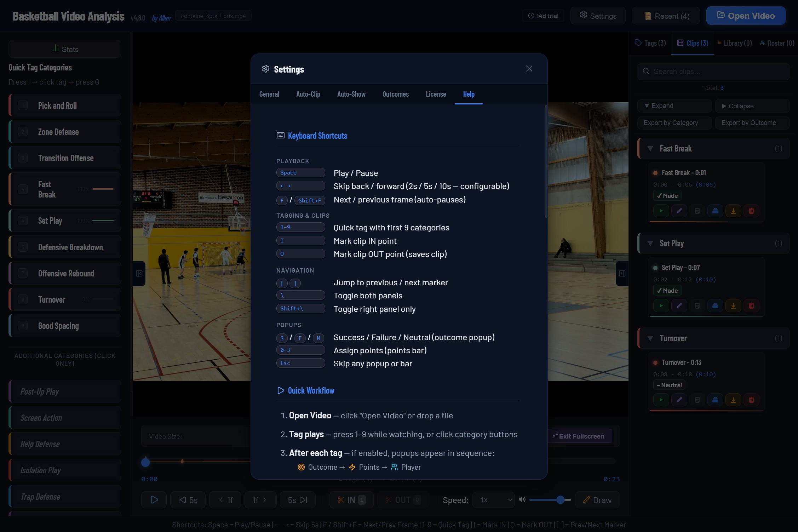Exit fullscreen video mode
Screen dimensions: 798x532
[579, 436]
